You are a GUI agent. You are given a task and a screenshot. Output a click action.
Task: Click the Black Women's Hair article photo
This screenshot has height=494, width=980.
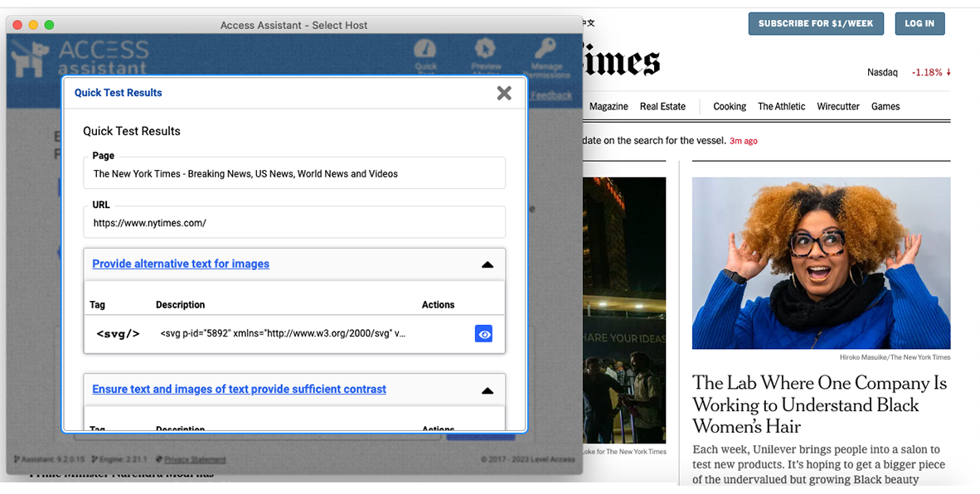click(820, 263)
